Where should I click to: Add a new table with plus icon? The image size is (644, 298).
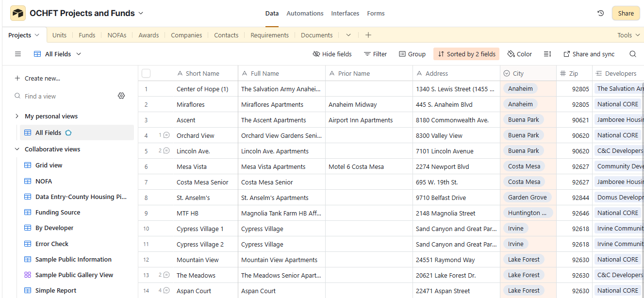pyautogui.click(x=368, y=35)
